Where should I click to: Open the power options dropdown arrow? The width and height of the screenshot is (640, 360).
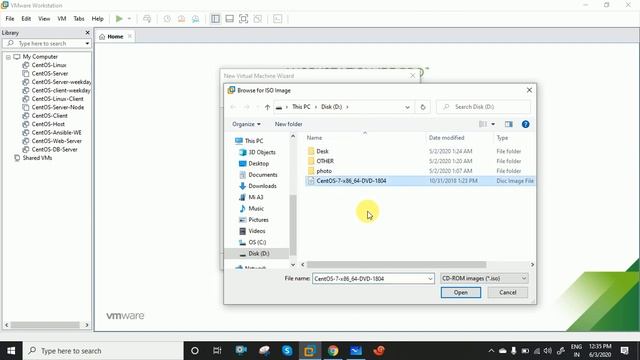click(x=129, y=19)
